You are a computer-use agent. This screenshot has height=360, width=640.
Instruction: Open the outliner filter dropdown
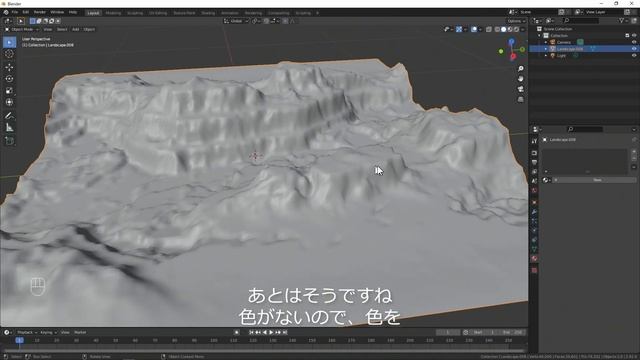pyautogui.click(x=623, y=20)
